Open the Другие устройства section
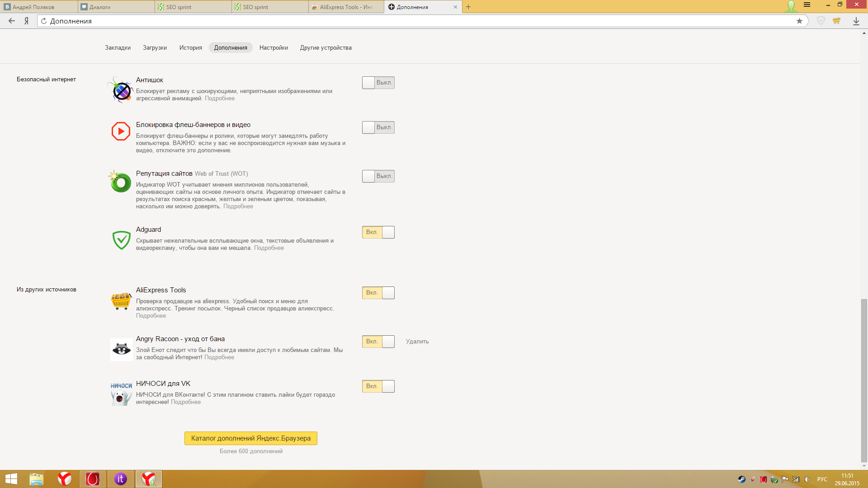 [325, 47]
